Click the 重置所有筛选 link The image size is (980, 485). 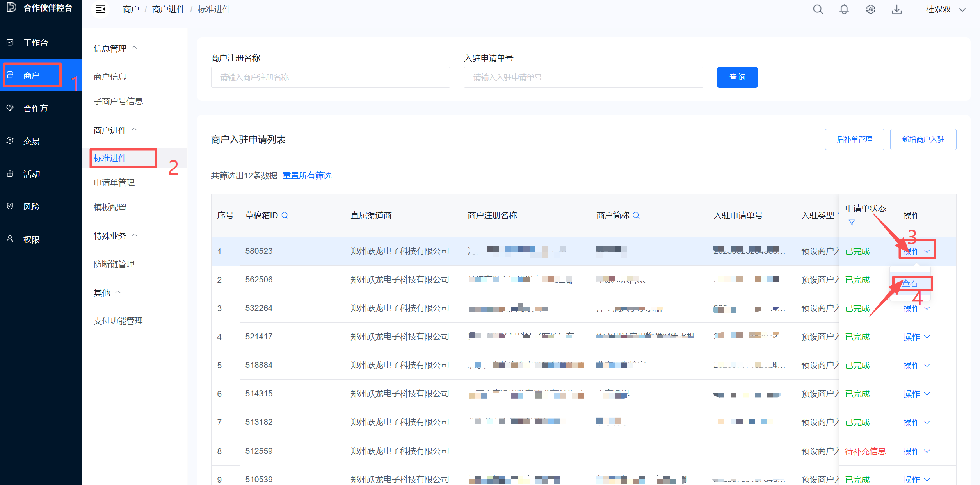pos(307,176)
